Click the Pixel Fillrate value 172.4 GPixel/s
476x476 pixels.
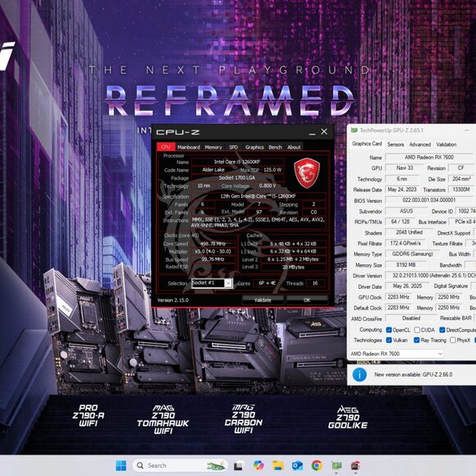[405, 243]
